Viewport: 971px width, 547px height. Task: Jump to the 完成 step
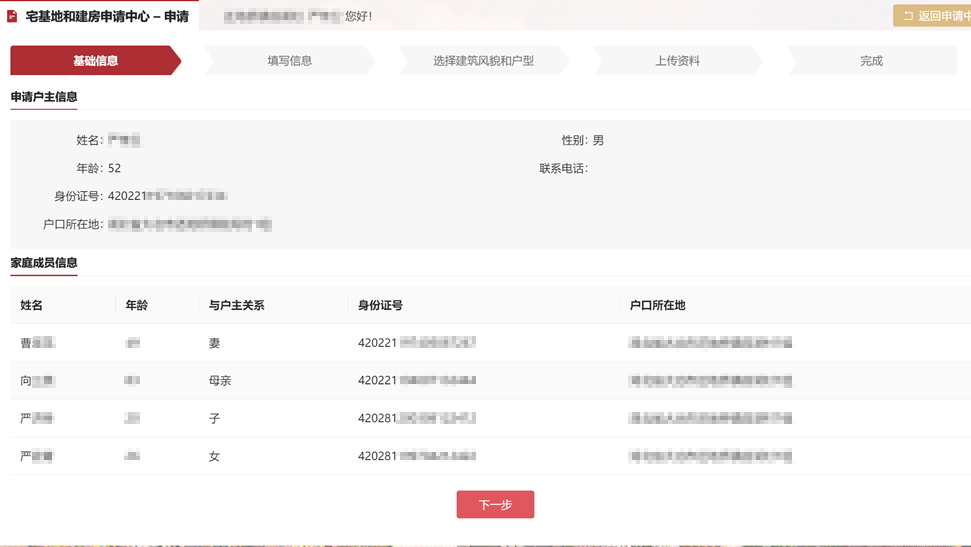[x=871, y=61]
